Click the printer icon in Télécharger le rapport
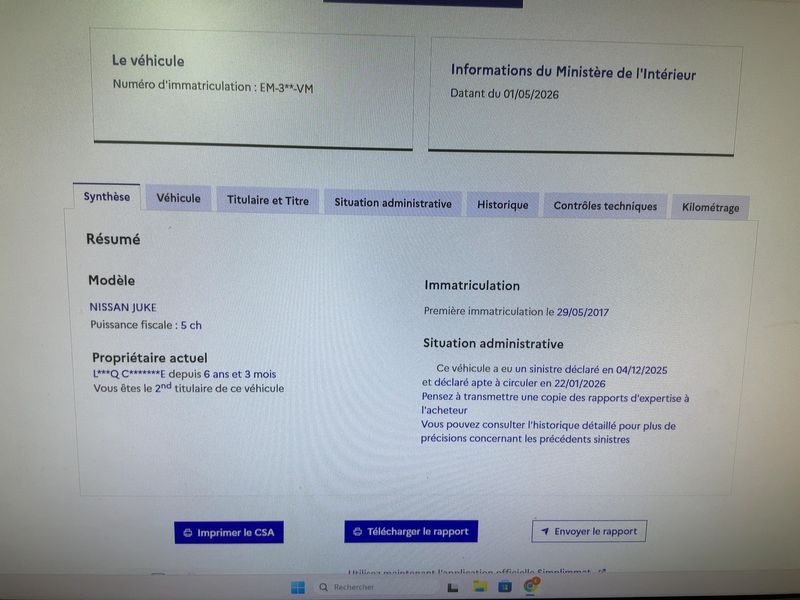800x600 pixels. [x=358, y=532]
